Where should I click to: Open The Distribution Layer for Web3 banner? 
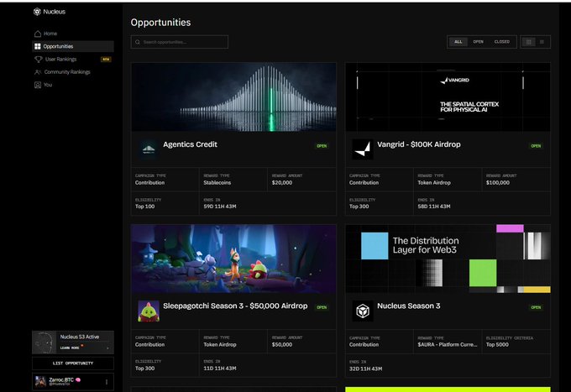point(448,259)
